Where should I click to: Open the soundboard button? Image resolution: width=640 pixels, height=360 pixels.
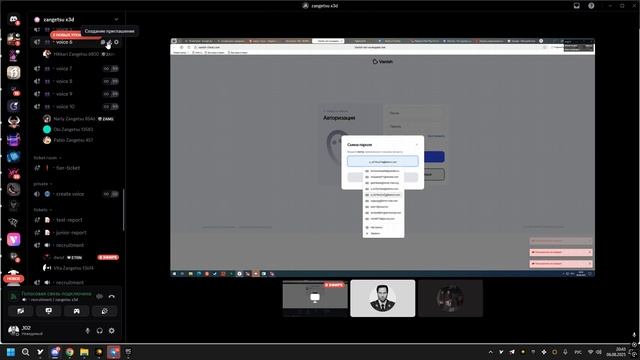tap(104, 311)
